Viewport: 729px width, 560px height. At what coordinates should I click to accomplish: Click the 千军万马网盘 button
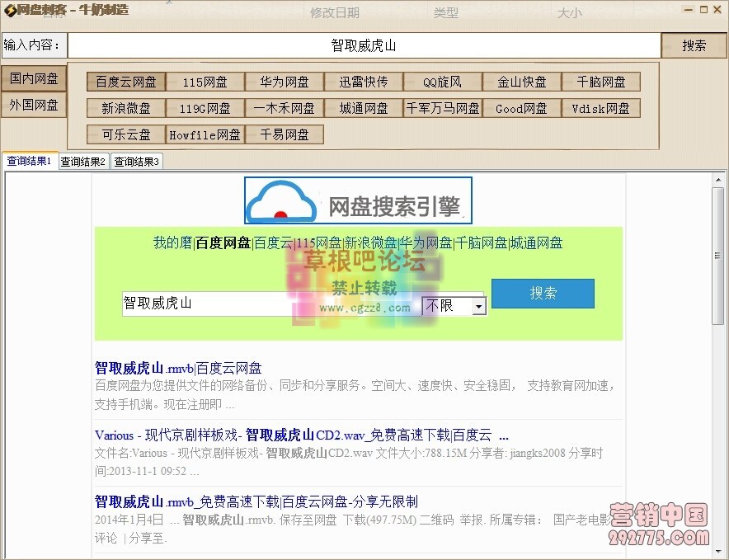pyautogui.click(x=442, y=108)
